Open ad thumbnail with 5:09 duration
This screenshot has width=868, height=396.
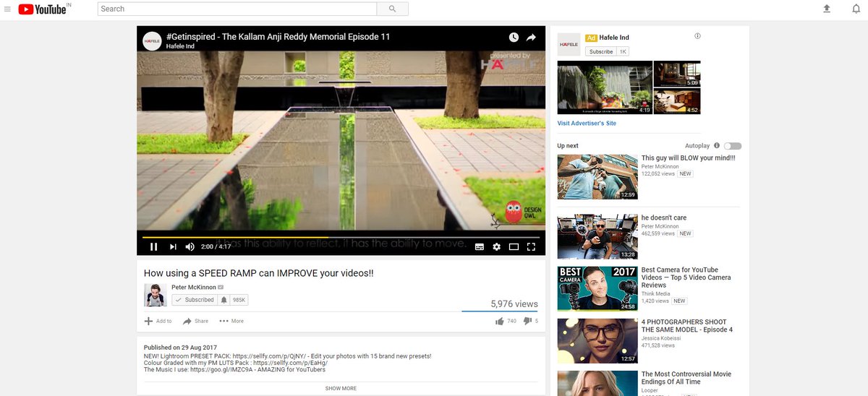677,74
